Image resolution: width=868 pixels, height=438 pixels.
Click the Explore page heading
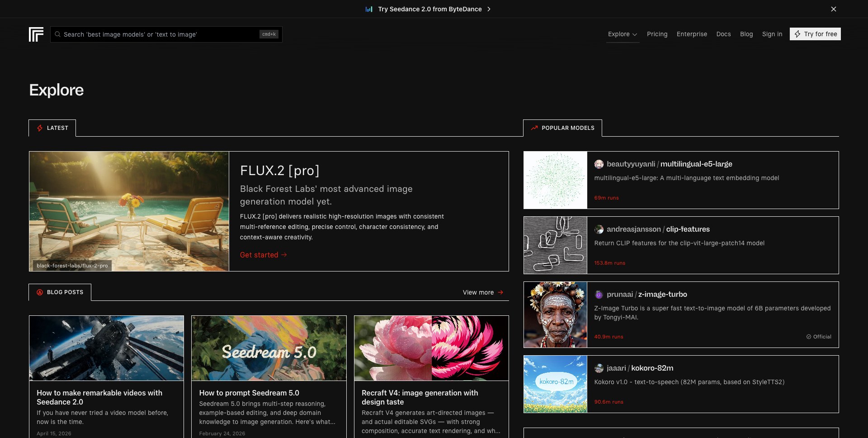pos(57,90)
